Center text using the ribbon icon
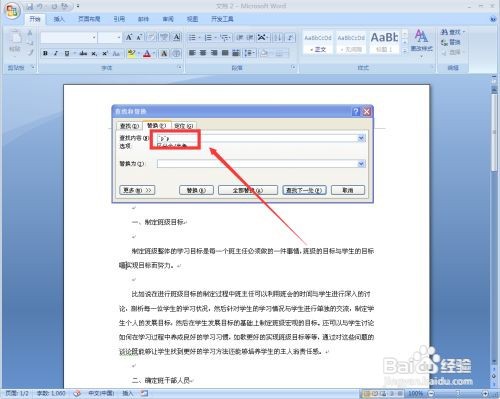This screenshot has height=399, width=500. pyautogui.click(x=203, y=53)
